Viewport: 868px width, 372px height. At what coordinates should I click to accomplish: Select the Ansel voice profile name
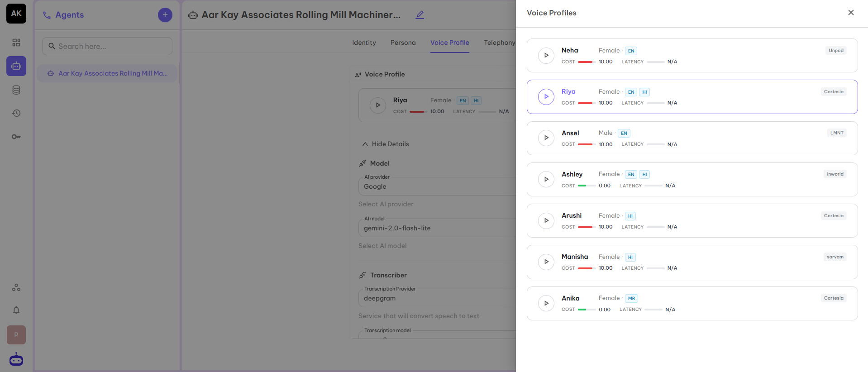click(570, 133)
